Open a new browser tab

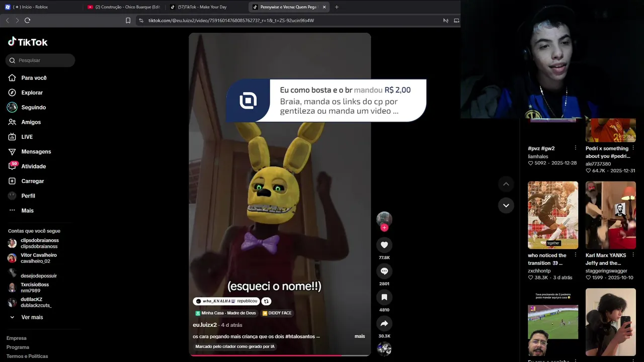pyautogui.click(x=337, y=7)
